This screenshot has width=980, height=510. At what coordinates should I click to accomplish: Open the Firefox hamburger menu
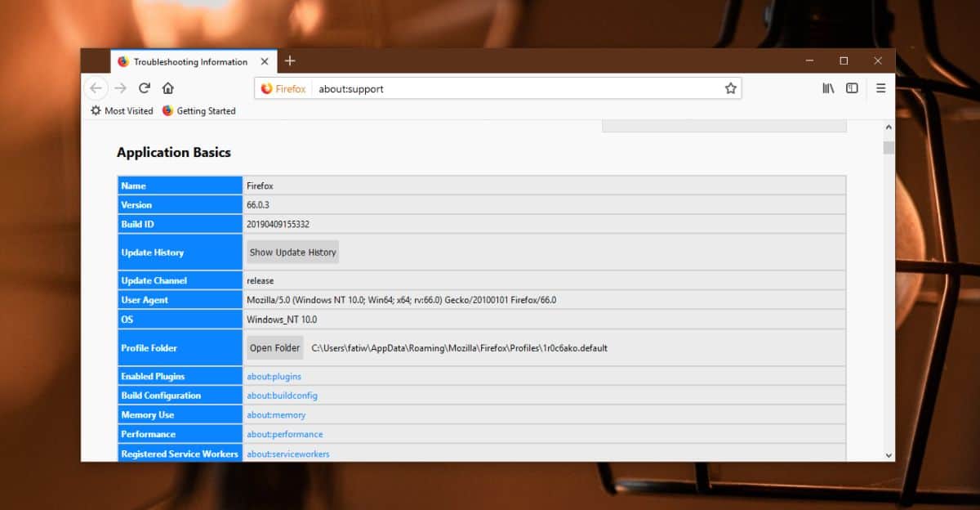(x=880, y=88)
